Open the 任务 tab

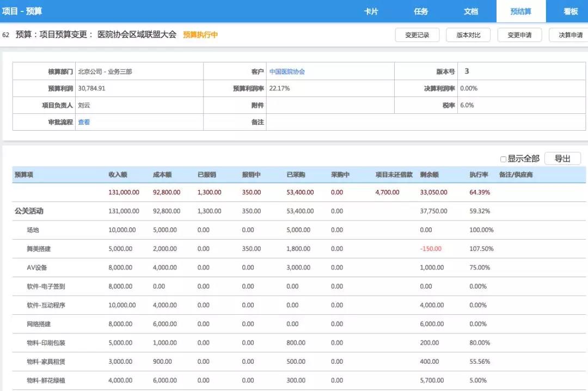click(x=421, y=11)
